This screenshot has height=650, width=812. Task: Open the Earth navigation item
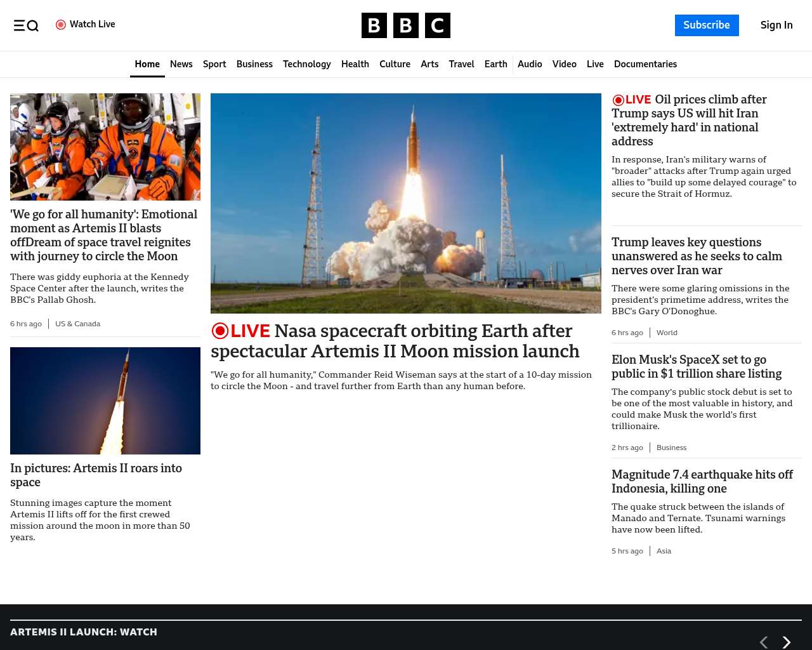pyautogui.click(x=495, y=64)
